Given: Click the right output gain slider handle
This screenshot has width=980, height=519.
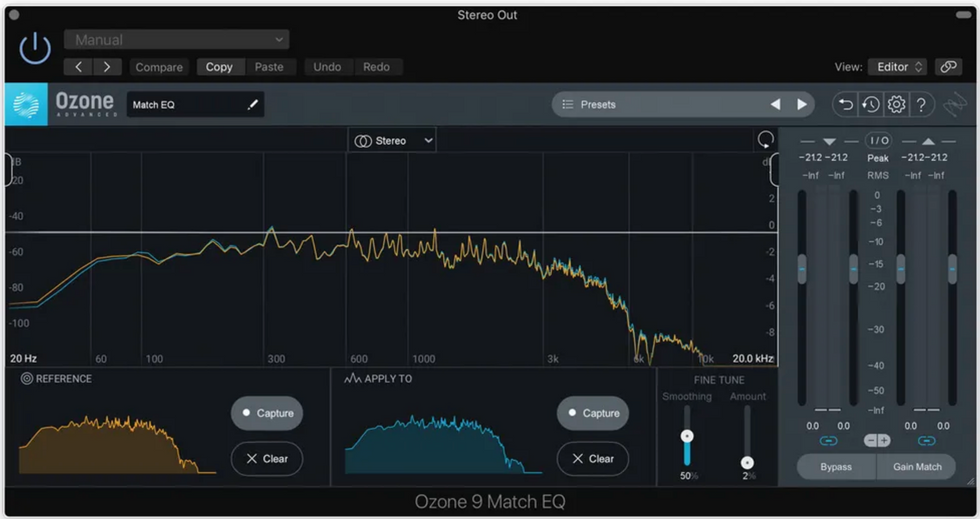Looking at the screenshot, I should pyautogui.click(x=952, y=269).
